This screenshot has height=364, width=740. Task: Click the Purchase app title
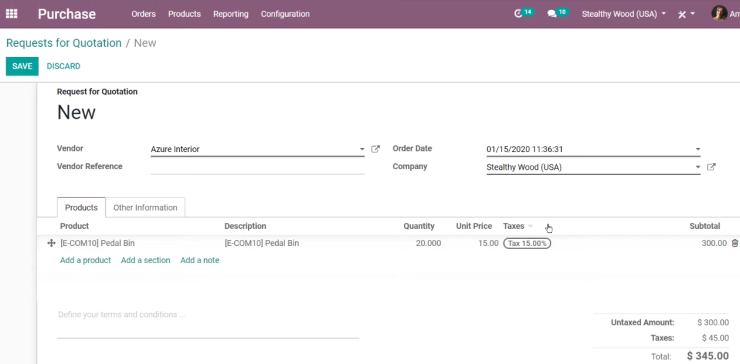67,14
